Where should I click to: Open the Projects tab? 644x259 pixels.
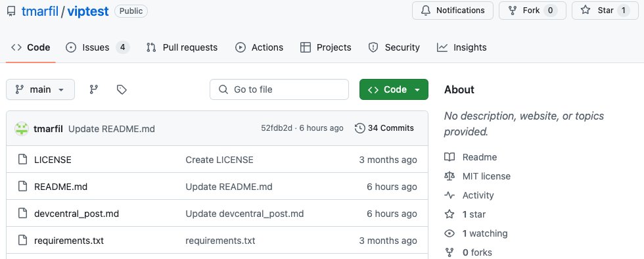point(326,47)
